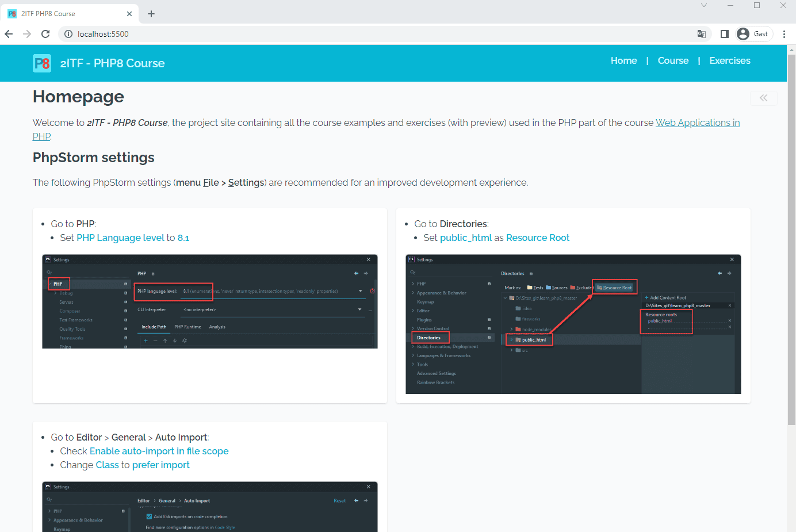Open the Exercises navigation item
Screen dimensions: 796x532
pos(729,60)
